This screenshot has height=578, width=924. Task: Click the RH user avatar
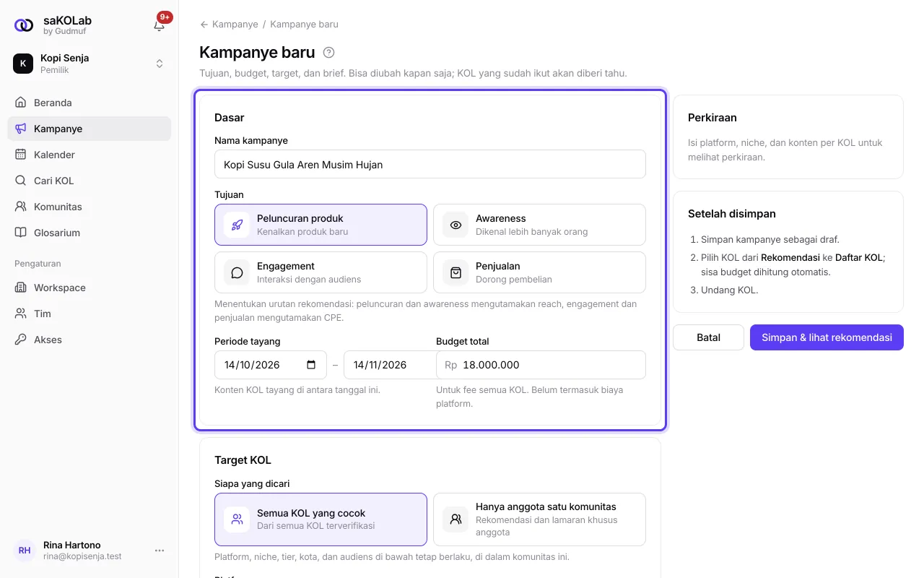click(25, 551)
